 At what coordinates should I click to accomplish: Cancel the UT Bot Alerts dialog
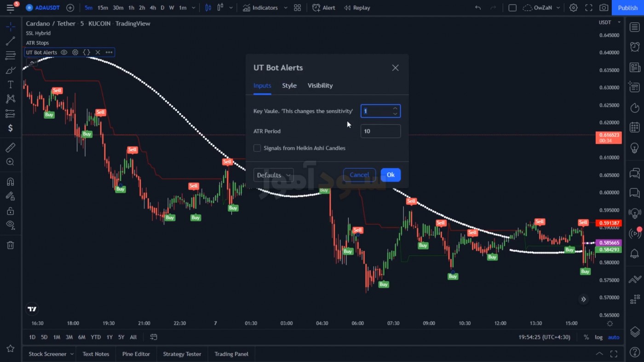pyautogui.click(x=359, y=175)
